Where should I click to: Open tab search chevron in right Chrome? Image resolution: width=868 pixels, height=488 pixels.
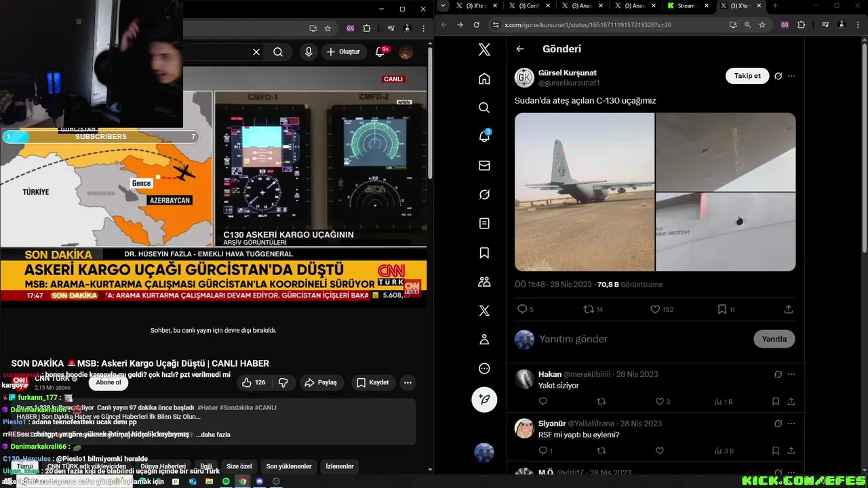443,6
